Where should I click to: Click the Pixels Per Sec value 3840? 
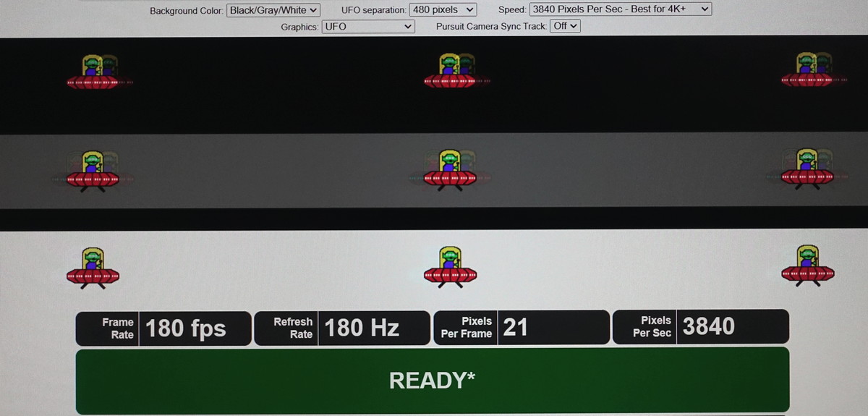click(x=709, y=326)
